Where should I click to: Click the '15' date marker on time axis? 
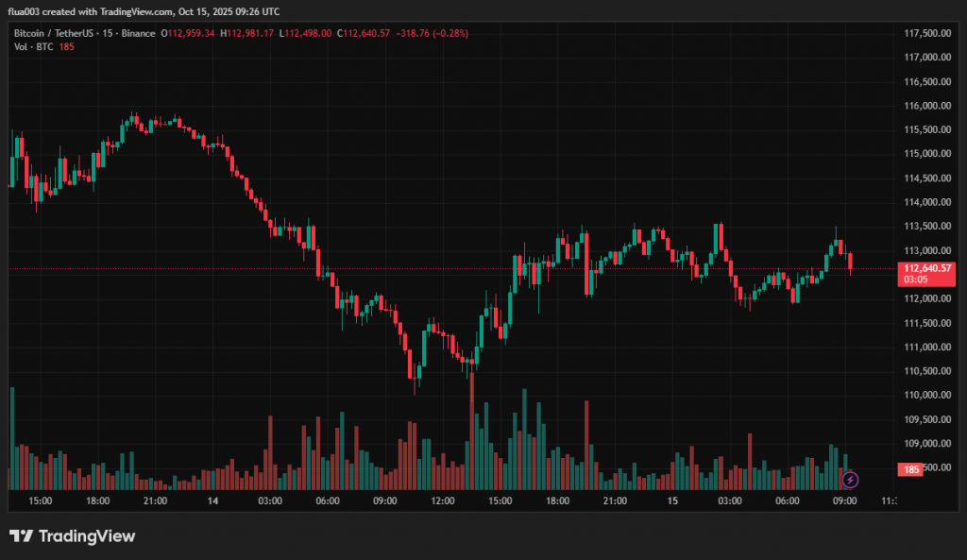[x=673, y=501]
